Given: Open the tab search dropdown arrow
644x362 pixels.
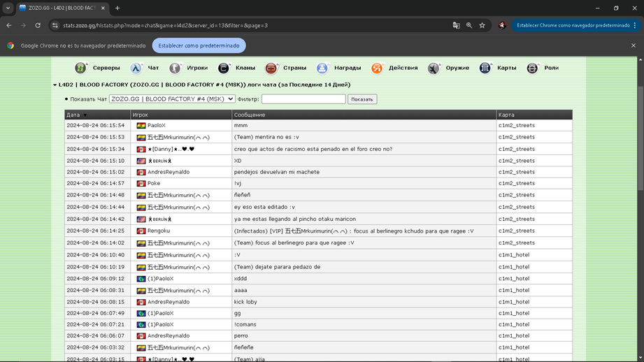Looking at the screenshot, I should [x=8, y=8].
